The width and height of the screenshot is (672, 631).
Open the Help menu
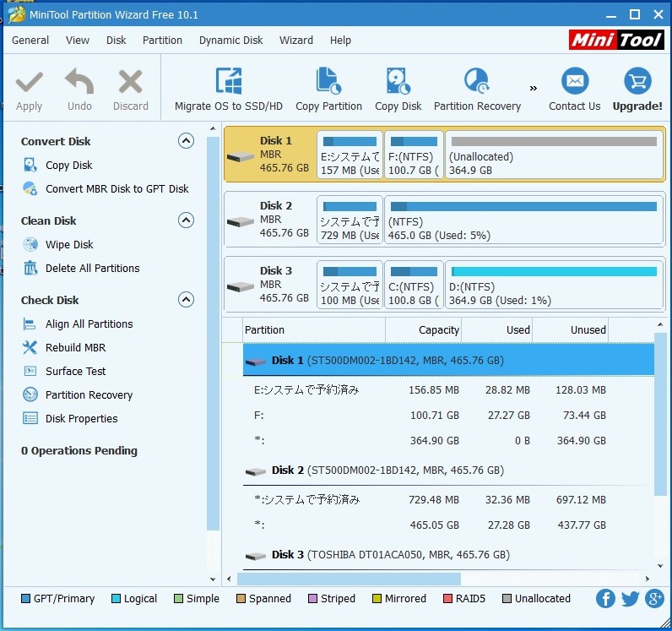point(340,41)
